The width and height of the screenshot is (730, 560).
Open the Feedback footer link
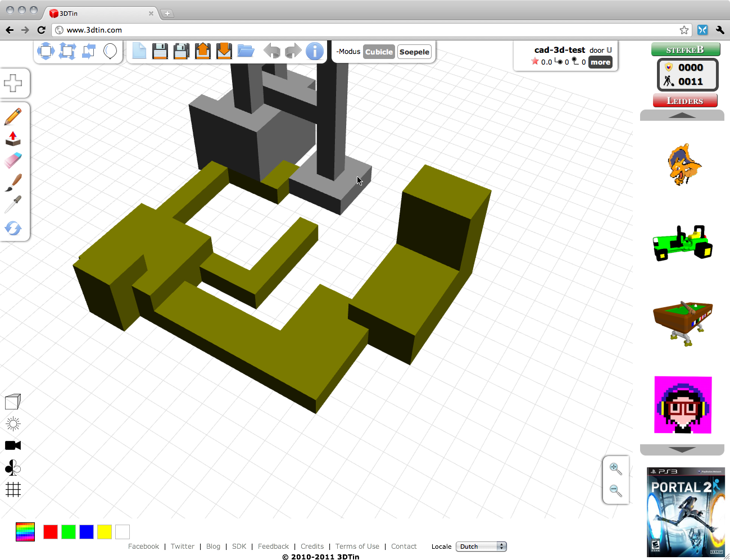(x=273, y=547)
